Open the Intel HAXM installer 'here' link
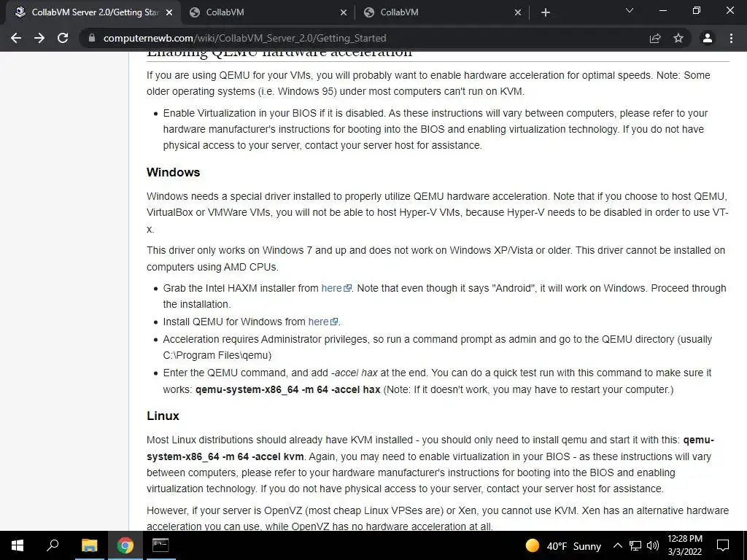747x560 pixels. pyautogui.click(x=336, y=288)
